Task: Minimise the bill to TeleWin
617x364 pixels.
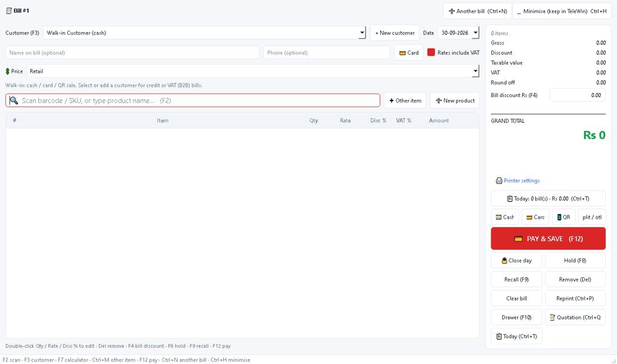Action: click(561, 11)
